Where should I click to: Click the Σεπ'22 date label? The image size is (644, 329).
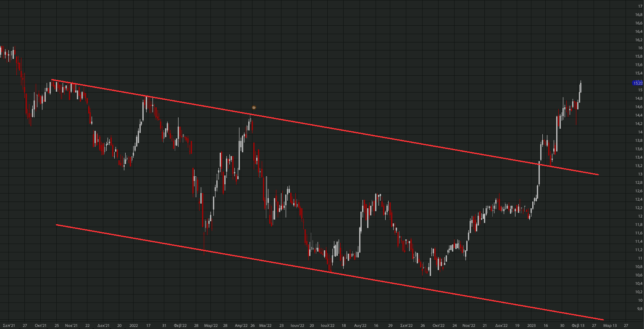pos(407,326)
